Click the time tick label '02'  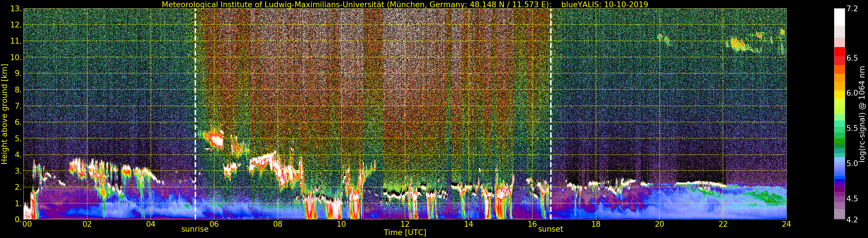tap(87, 224)
